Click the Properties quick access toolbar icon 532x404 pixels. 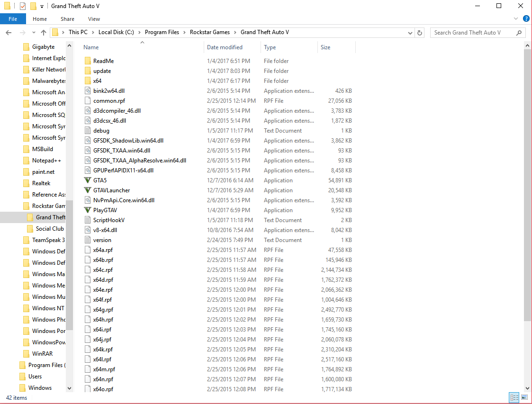(23, 6)
